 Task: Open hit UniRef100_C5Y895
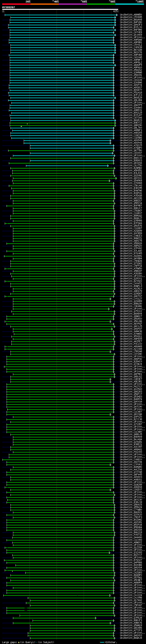click(131, 17)
